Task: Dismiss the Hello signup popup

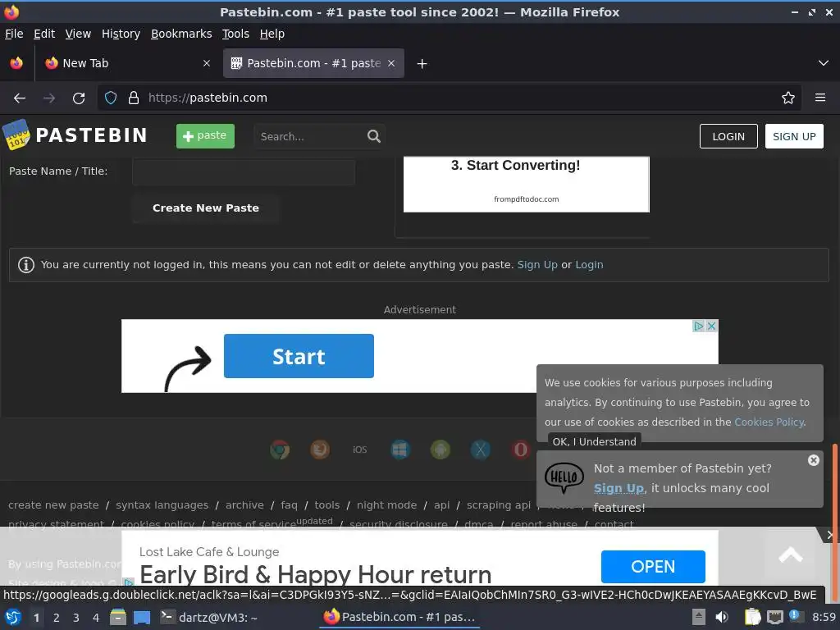Action: [813, 460]
